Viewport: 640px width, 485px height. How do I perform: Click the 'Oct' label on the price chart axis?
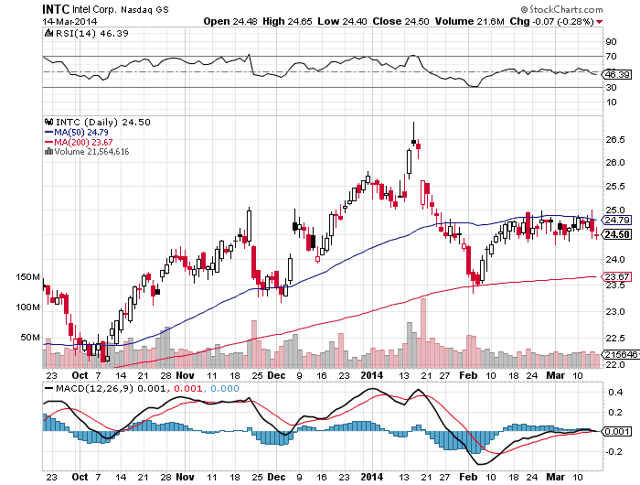coord(80,376)
